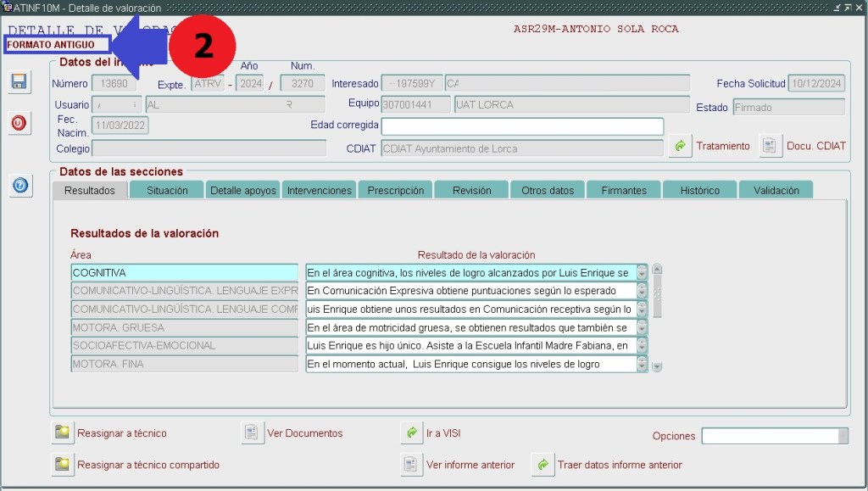868x491 pixels.
Task: Switch to the Situación tab
Action: click(x=167, y=191)
